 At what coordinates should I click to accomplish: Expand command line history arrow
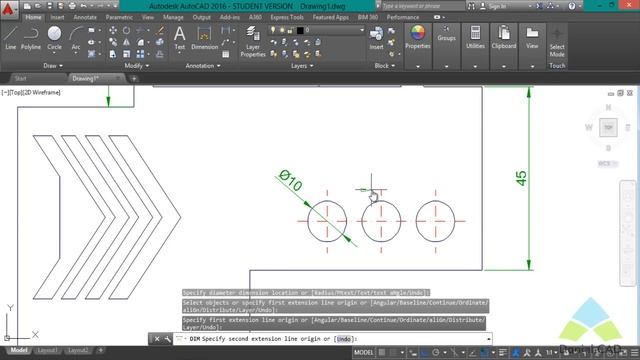coord(488,339)
